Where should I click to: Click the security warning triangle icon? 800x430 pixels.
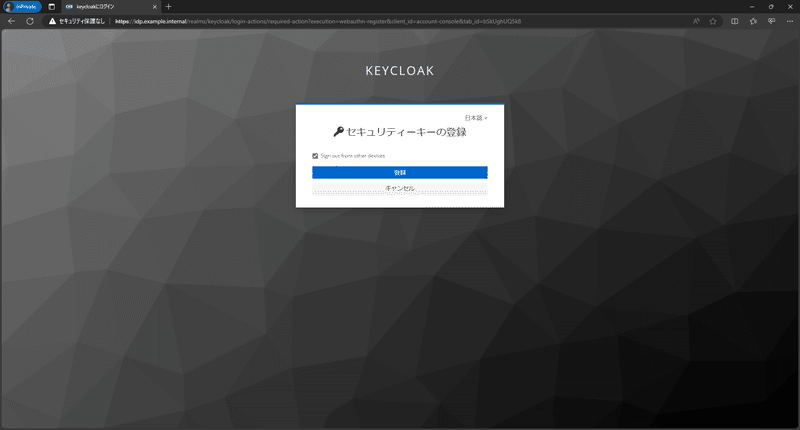52,21
